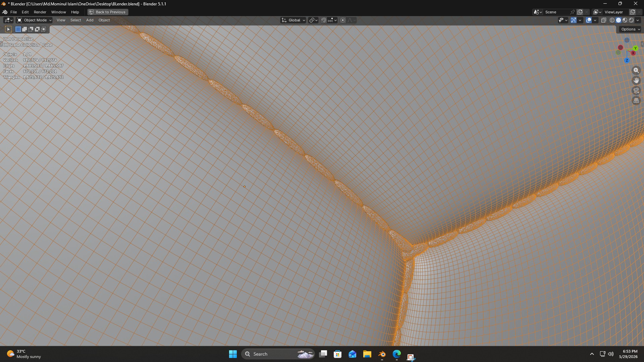Image resolution: width=644 pixels, height=362 pixels.
Task: Open the File menu
Action: (x=13, y=12)
